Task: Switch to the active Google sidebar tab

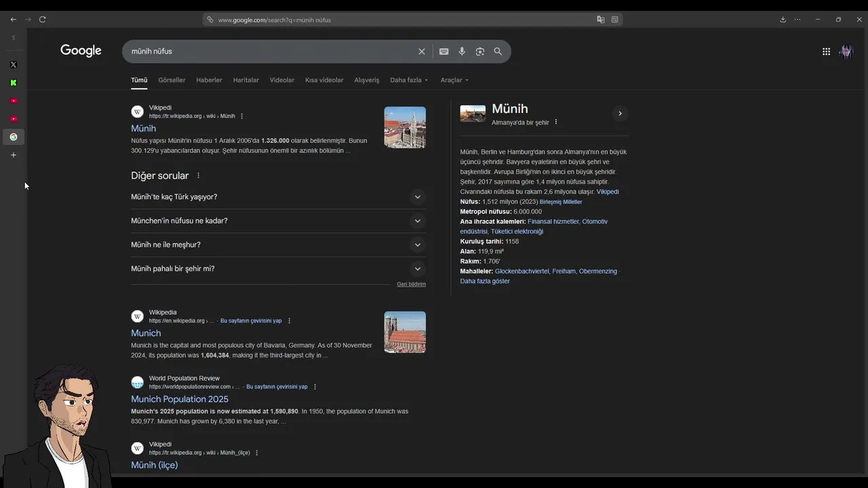Action: click(x=13, y=137)
